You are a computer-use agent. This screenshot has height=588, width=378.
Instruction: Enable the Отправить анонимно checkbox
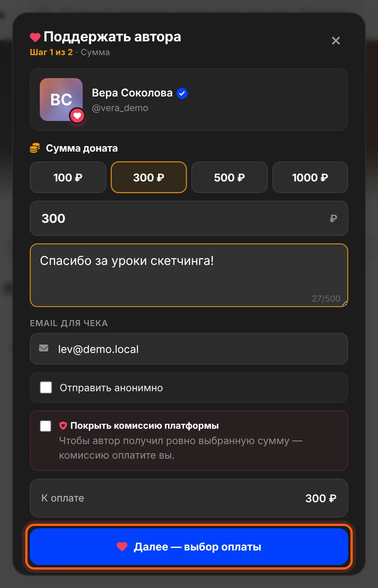tap(46, 387)
